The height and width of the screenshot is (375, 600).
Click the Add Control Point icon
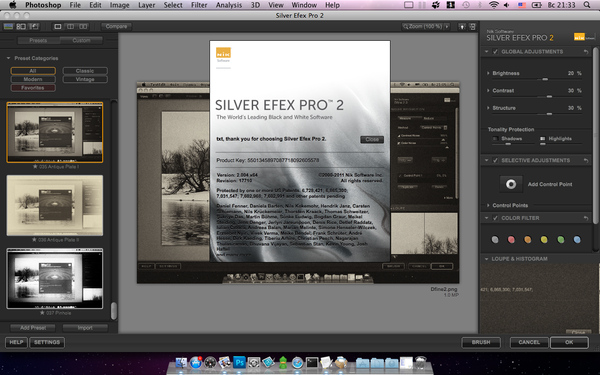(510, 184)
